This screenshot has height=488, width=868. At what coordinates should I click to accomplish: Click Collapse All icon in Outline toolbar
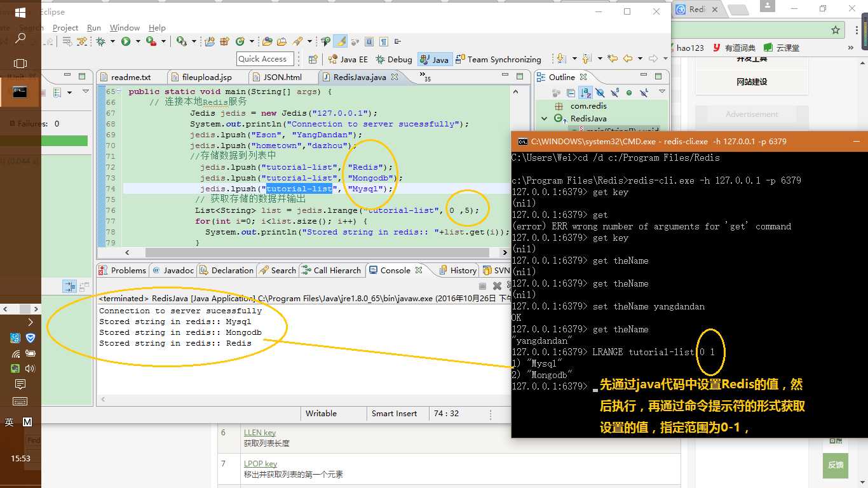point(571,93)
